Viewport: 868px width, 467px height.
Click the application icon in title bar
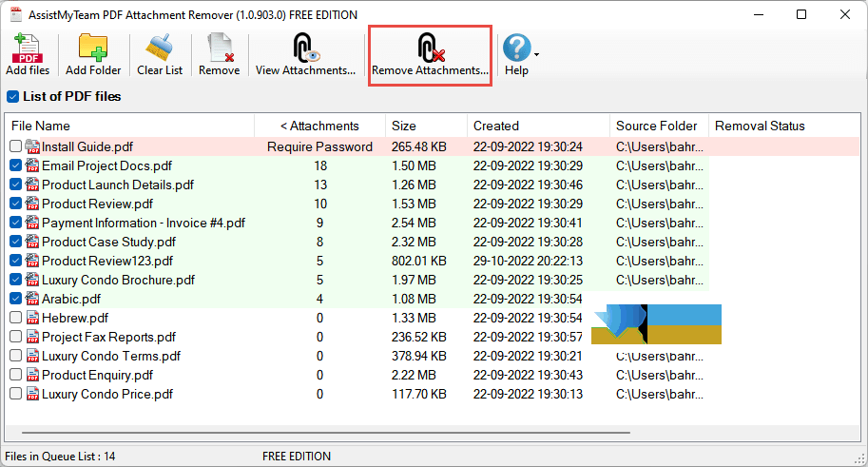point(16,14)
